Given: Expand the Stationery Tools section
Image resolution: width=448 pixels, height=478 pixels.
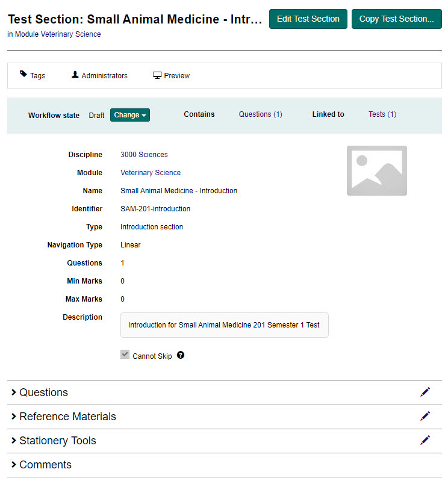Looking at the screenshot, I should click(57, 441).
